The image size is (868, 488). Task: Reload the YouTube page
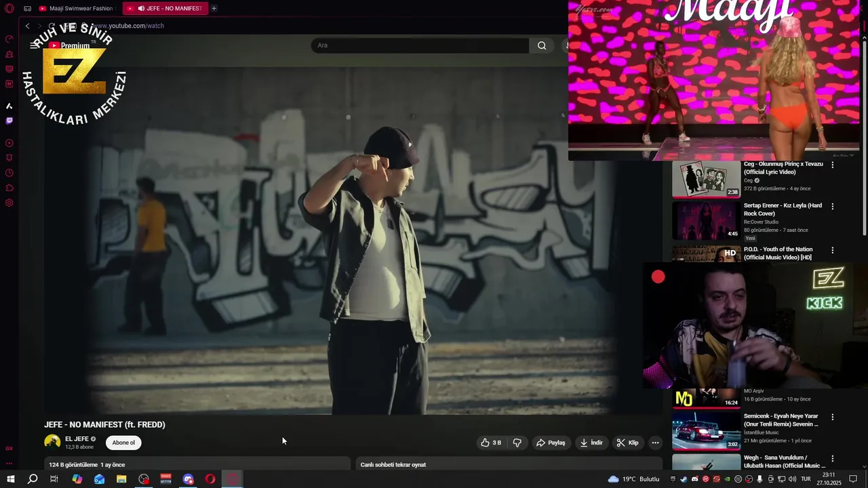pos(52,26)
